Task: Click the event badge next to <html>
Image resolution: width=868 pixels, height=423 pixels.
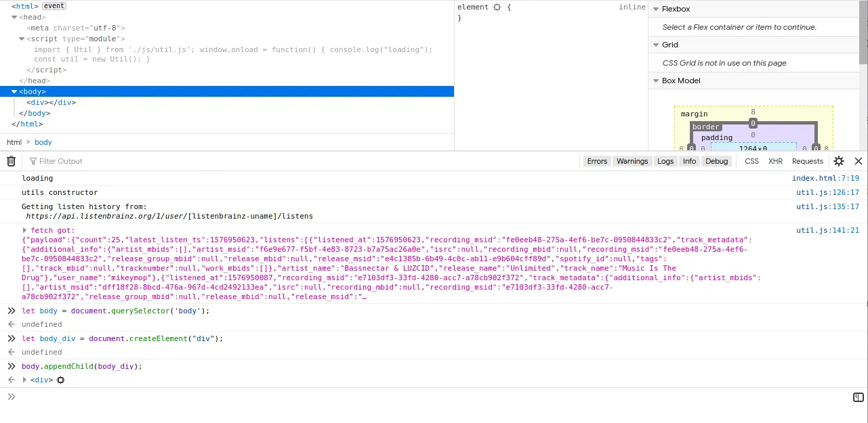Action: click(x=54, y=6)
